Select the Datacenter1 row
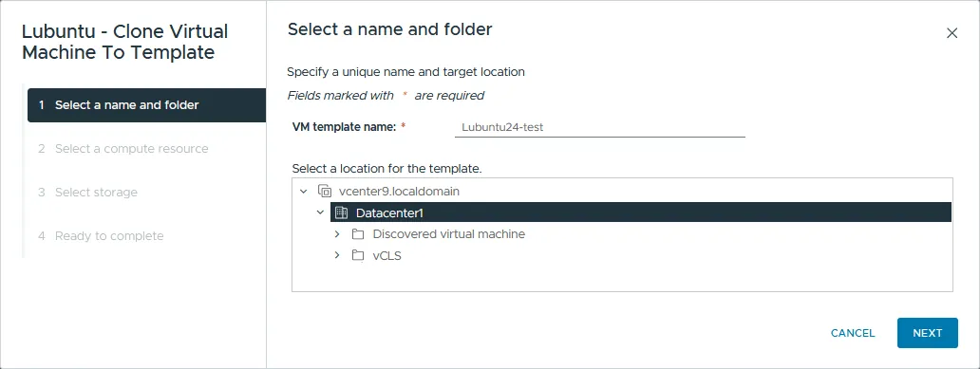Viewport: 980px width, 369px height. point(641,212)
